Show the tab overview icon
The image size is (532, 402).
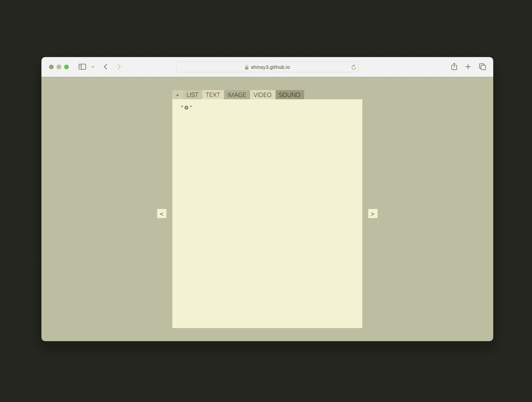(x=482, y=67)
